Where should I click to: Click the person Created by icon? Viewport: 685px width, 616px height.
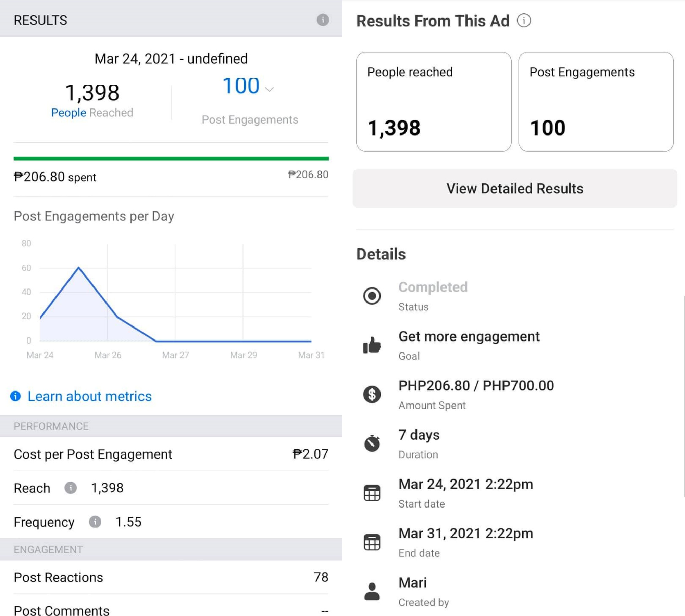point(372,591)
